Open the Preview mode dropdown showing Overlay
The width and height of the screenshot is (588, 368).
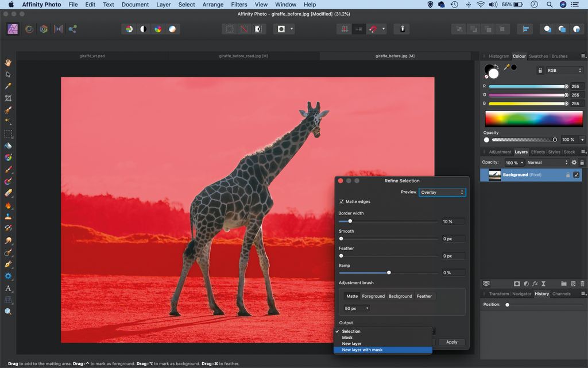442,192
